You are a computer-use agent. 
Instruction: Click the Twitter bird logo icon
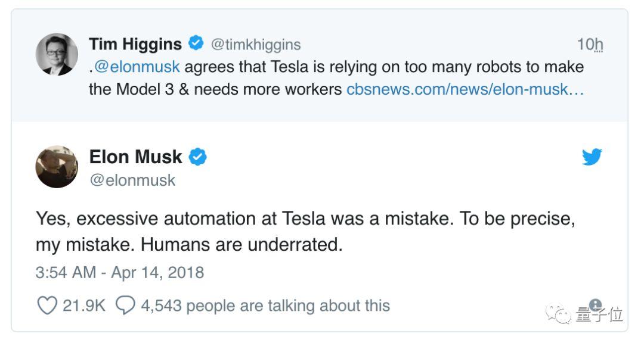(x=592, y=157)
